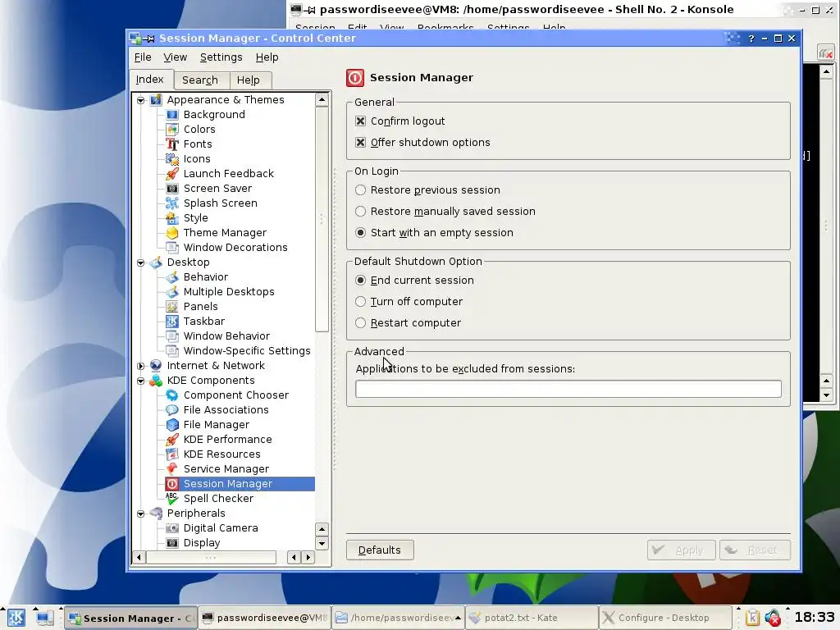This screenshot has height=630, width=840.
Task: Expand Internet & Network branch
Action: click(141, 366)
